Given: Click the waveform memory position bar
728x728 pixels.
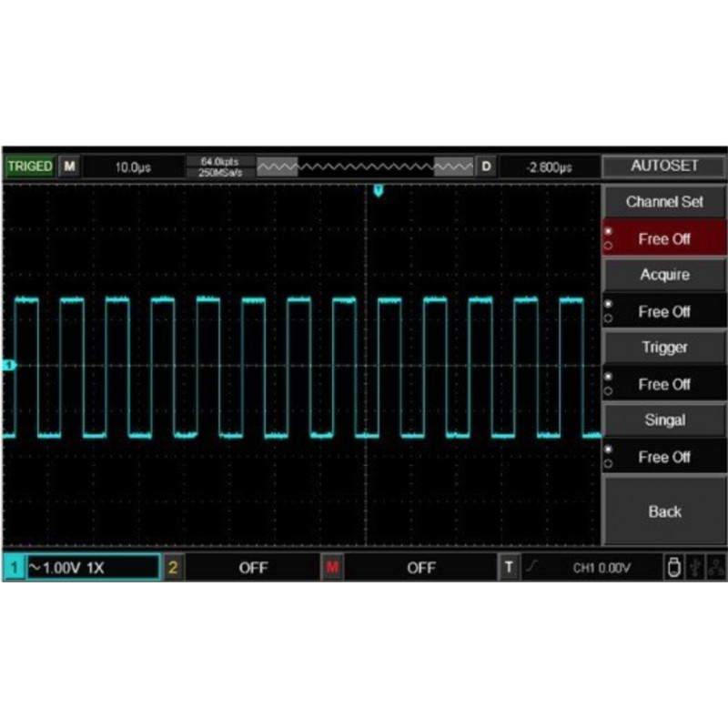Looking at the screenshot, I should click(365, 167).
